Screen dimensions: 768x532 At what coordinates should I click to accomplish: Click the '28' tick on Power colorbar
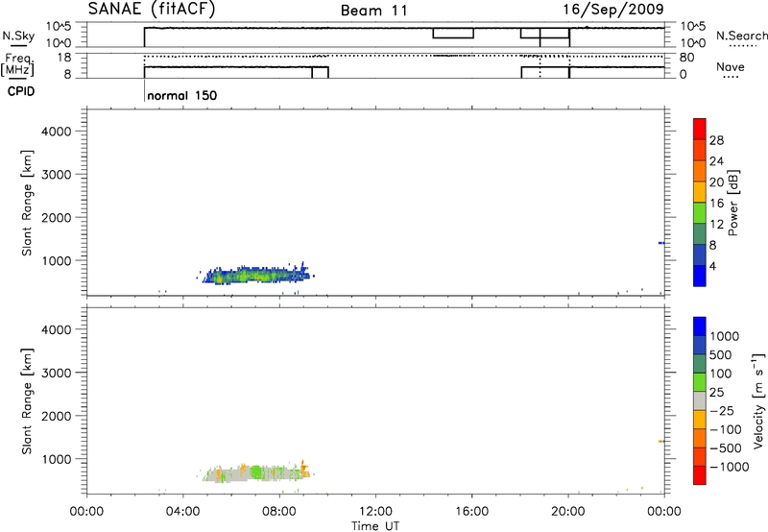coord(716,140)
